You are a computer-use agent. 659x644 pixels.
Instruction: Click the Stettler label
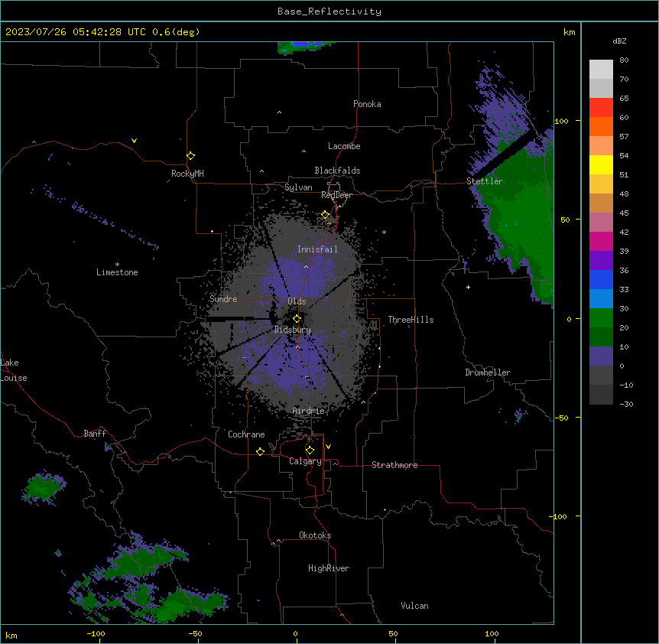tap(485, 181)
